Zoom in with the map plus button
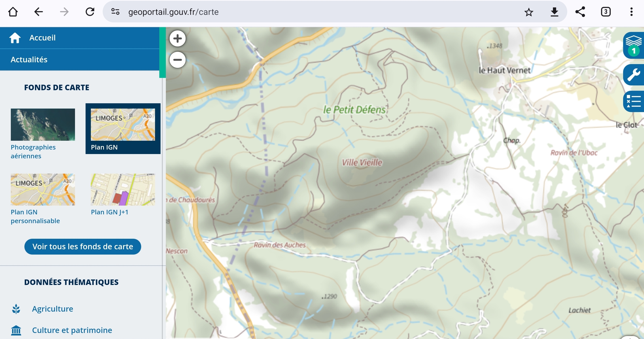 click(177, 38)
